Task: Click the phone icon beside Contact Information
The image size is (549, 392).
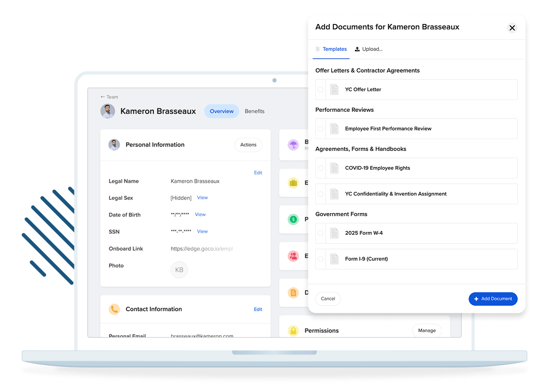Action: tap(114, 309)
